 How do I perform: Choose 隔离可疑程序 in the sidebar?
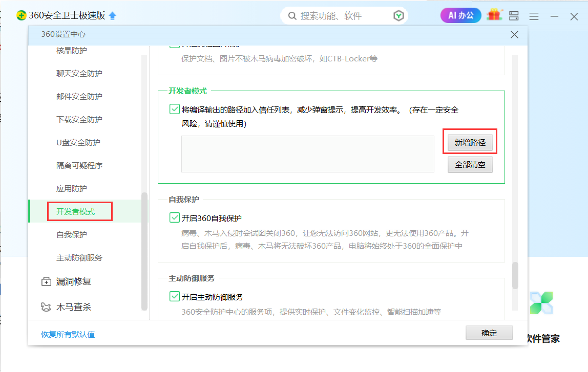pos(79,166)
